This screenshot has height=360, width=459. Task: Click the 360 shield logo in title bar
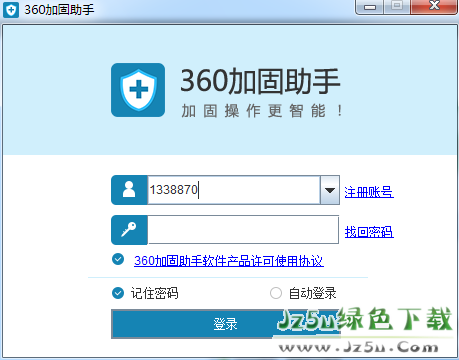(x=11, y=10)
